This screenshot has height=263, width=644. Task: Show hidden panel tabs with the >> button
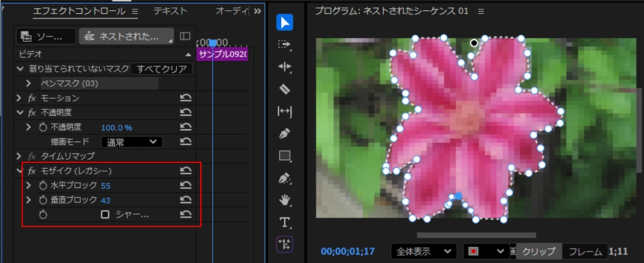257,11
